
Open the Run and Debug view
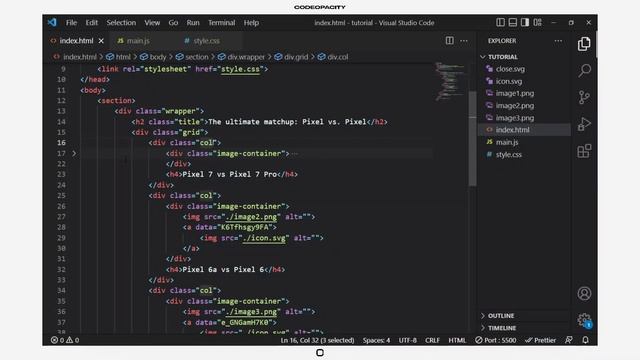click(584, 124)
